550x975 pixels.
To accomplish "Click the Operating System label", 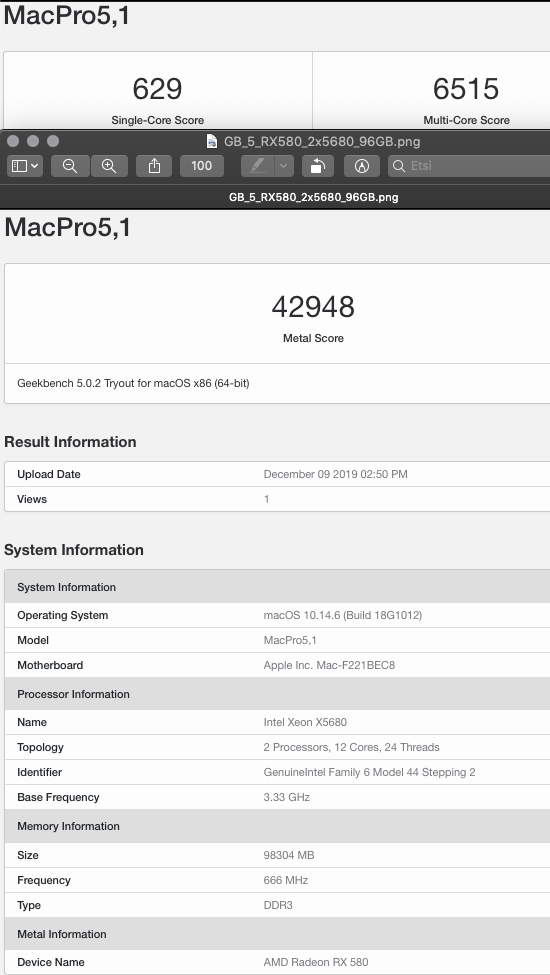I will point(62,615).
